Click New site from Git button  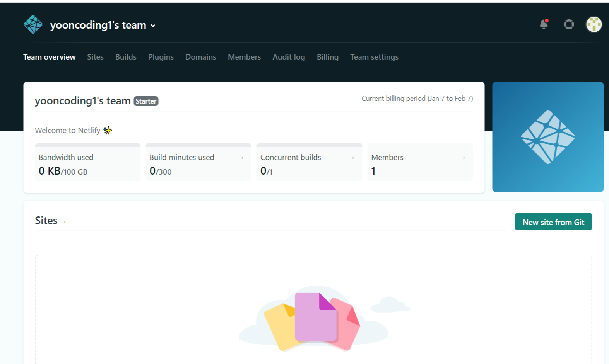pyautogui.click(x=553, y=222)
